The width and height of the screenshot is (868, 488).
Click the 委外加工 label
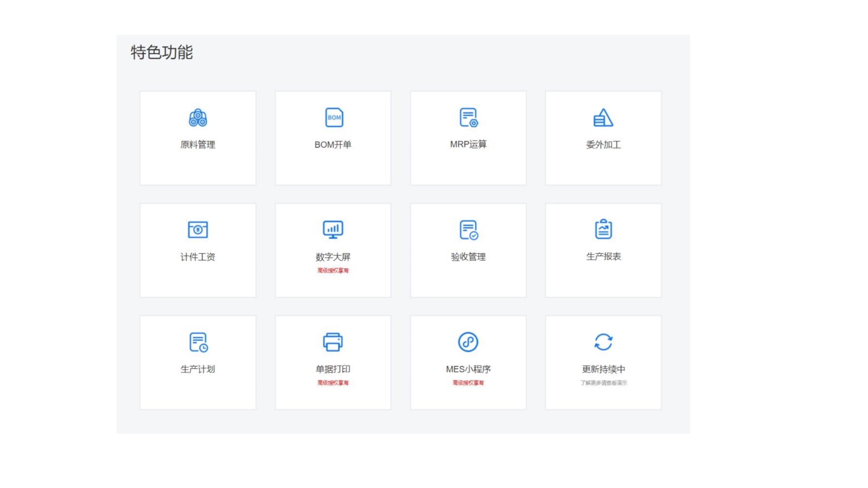pyautogui.click(x=603, y=145)
